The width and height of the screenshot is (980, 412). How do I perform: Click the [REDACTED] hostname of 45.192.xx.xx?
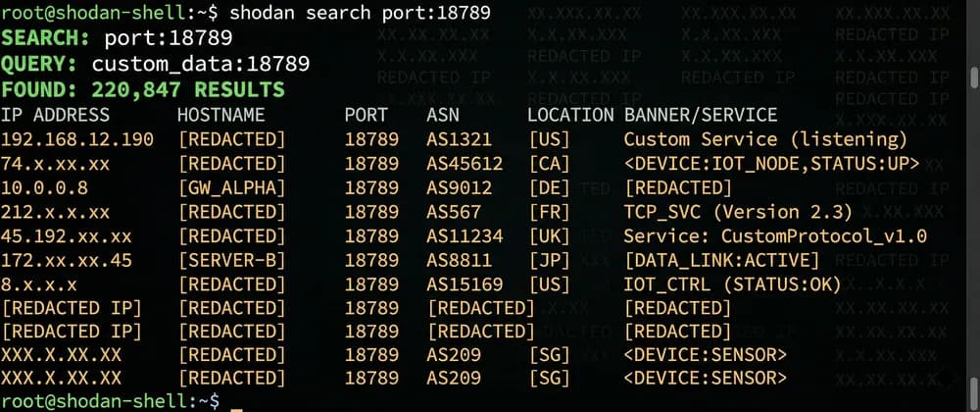point(231,236)
